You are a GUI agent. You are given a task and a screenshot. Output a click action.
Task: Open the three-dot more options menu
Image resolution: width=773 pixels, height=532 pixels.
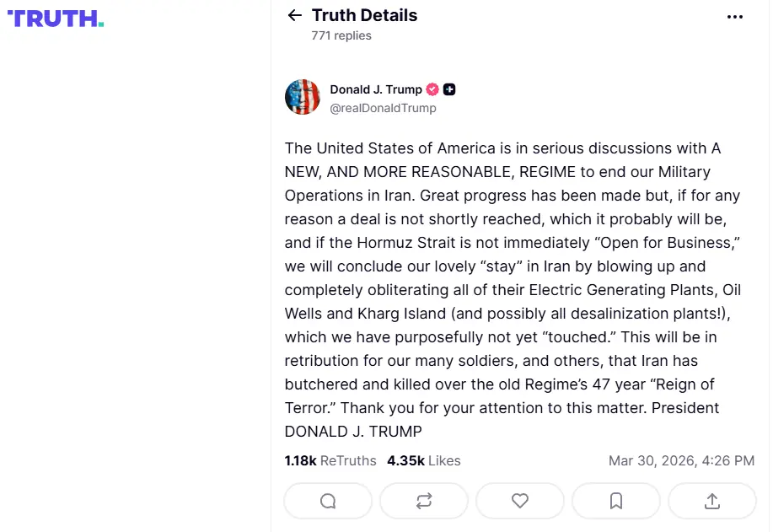coord(735,17)
